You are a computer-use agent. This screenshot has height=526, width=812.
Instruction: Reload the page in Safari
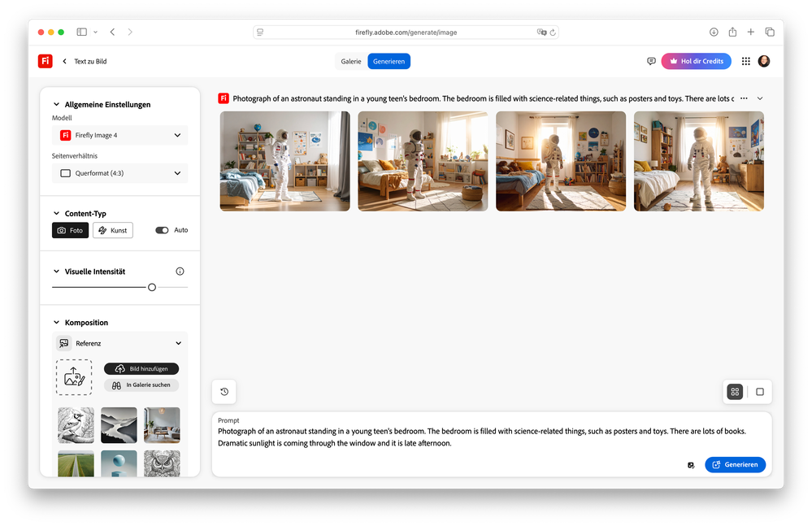coord(553,32)
